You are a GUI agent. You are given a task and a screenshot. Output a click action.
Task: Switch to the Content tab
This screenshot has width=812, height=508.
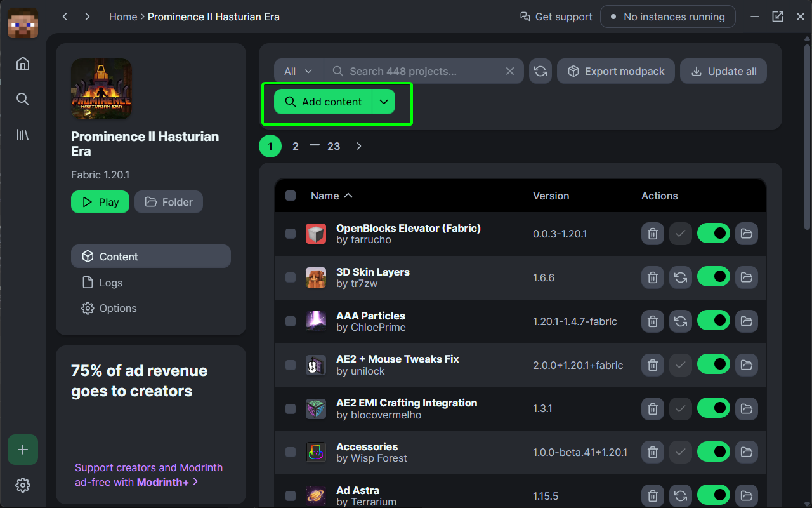tap(151, 257)
